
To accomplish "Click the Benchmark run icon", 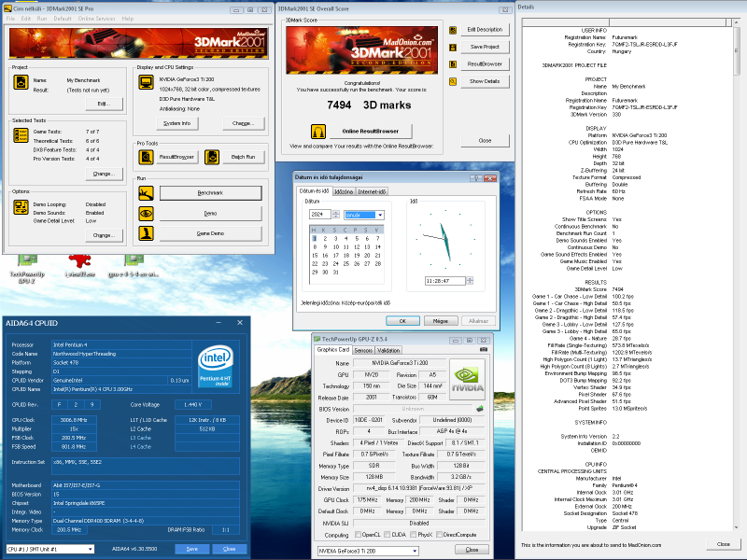I will click(x=146, y=193).
